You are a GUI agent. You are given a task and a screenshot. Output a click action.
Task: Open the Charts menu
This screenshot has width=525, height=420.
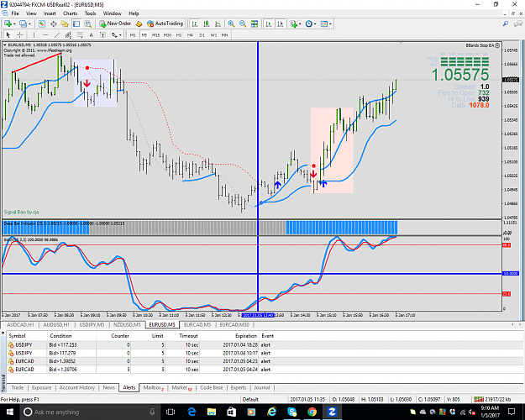[x=70, y=13]
